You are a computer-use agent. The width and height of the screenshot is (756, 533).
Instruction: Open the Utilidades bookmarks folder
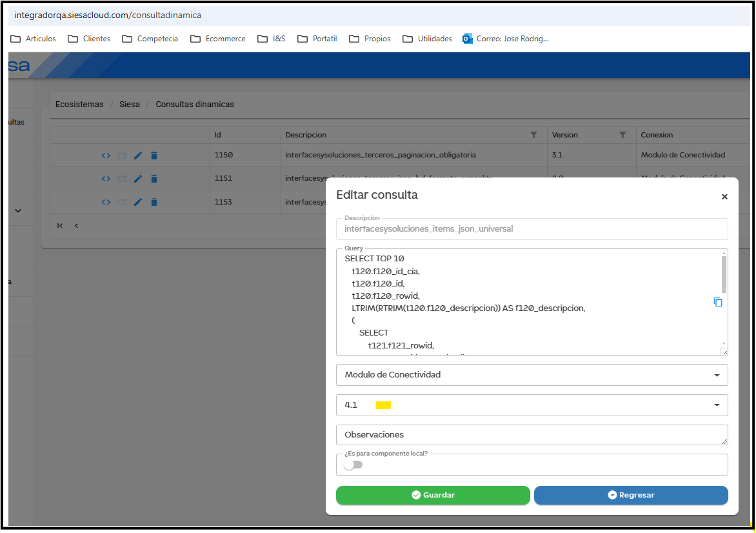point(427,39)
